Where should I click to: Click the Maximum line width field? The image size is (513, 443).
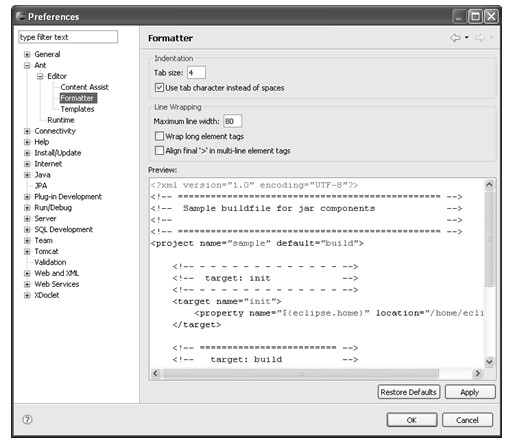tap(232, 121)
